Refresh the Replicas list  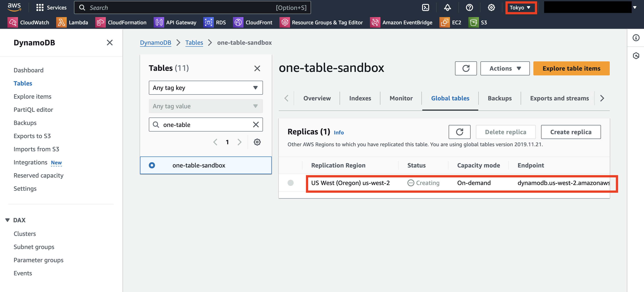pos(459,132)
